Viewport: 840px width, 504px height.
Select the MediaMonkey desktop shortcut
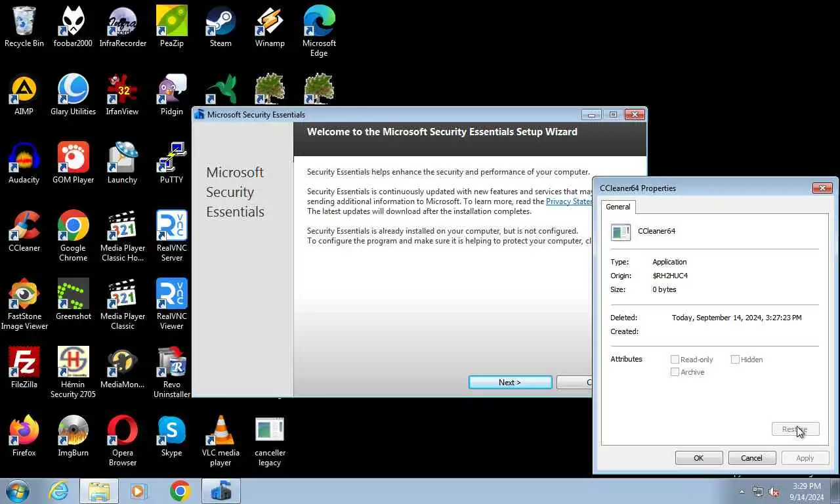pos(123,368)
